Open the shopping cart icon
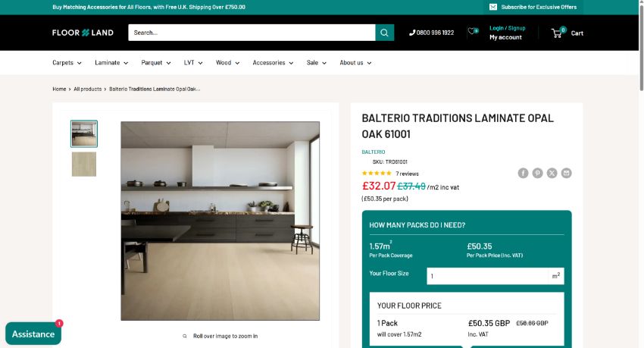Screen dimensions: 644x348 (x=558, y=33)
